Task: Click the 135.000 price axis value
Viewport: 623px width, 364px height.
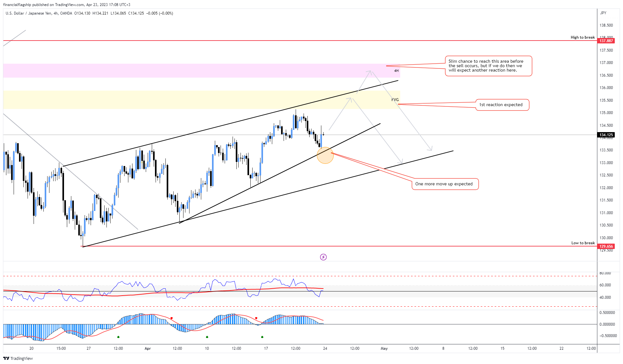Action: pos(606,113)
